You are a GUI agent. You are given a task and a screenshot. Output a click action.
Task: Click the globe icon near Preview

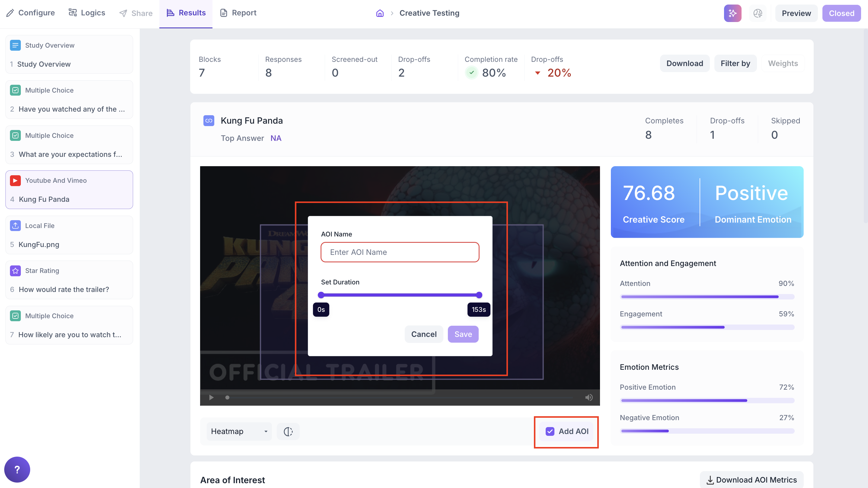click(758, 13)
